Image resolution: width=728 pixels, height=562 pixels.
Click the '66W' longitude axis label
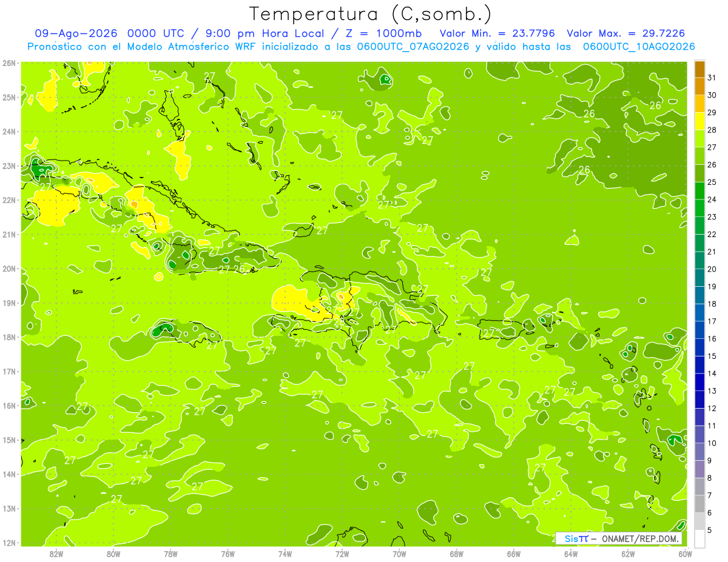tap(514, 554)
